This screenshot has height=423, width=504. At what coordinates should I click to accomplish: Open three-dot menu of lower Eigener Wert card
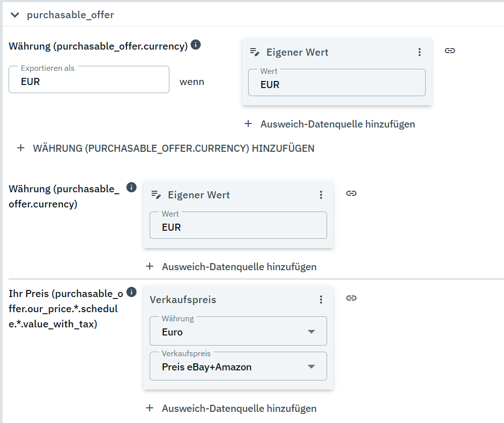point(320,195)
